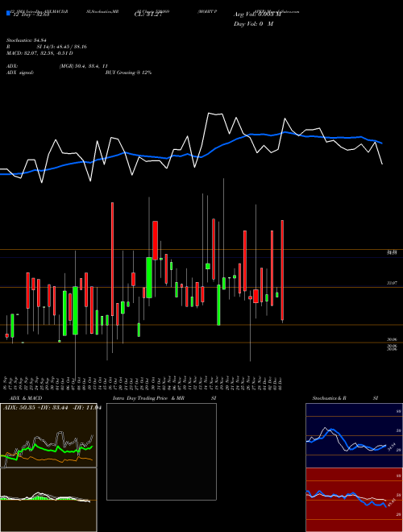
Task: Open the red RSI indicator panel
Action: tap(354, 500)
